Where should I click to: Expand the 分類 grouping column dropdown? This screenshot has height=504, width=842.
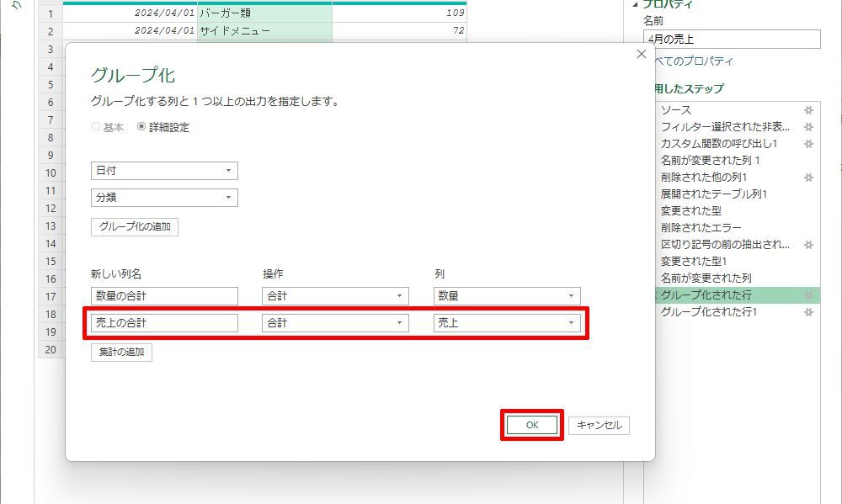[164, 198]
